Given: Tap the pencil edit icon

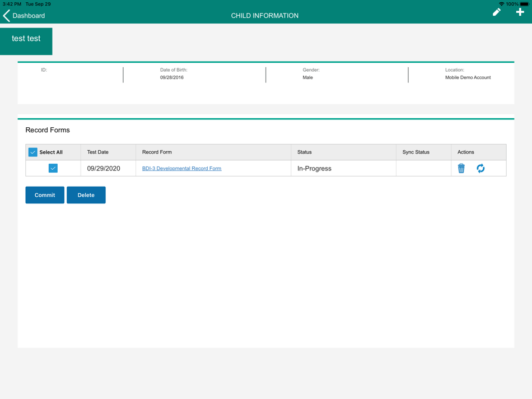Looking at the screenshot, I should [x=496, y=12].
